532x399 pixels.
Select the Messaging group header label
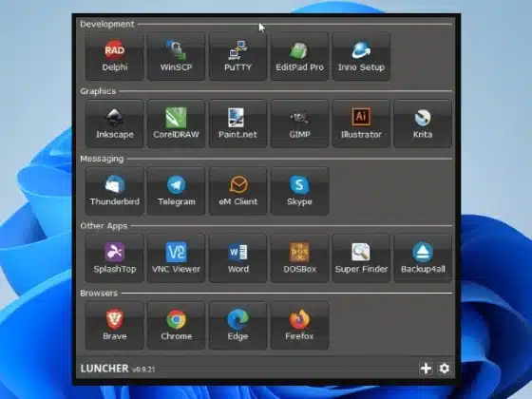click(x=102, y=159)
